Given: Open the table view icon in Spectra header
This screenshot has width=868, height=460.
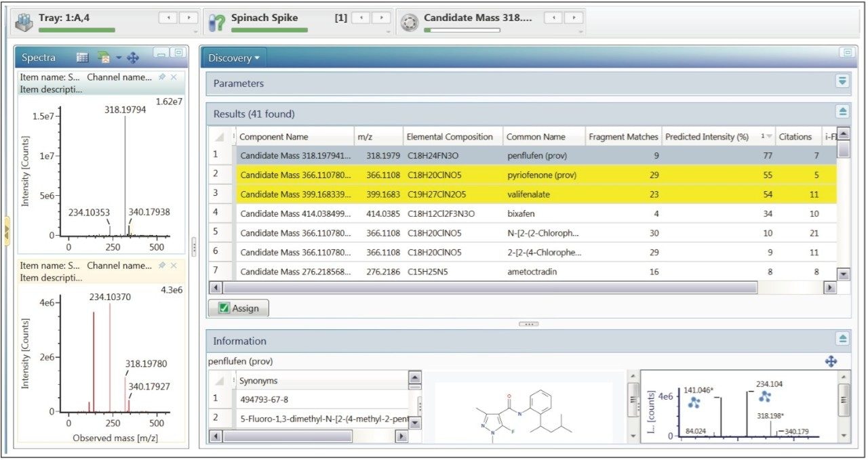Looking at the screenshot, I should [83, 58].
